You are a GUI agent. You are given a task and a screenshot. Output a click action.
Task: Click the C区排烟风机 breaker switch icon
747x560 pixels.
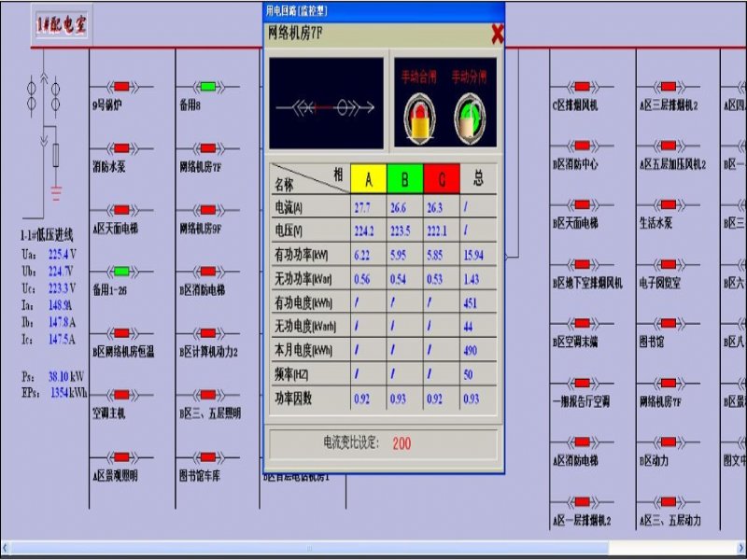pos(582,87)
